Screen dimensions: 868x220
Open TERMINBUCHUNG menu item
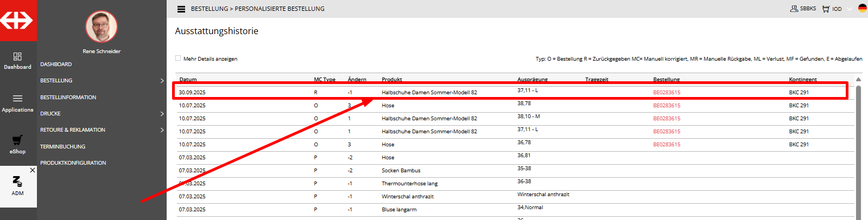click(x=62, y=147)
